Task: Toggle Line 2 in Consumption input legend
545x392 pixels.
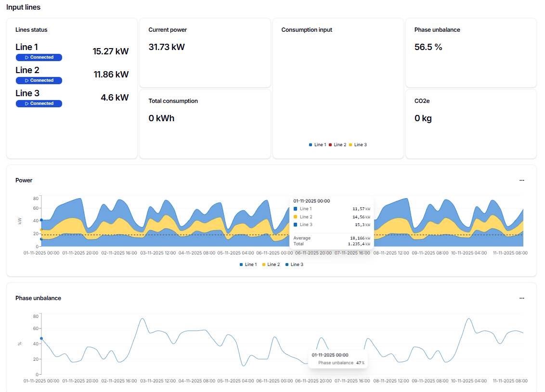Action: tap(337, 145)
